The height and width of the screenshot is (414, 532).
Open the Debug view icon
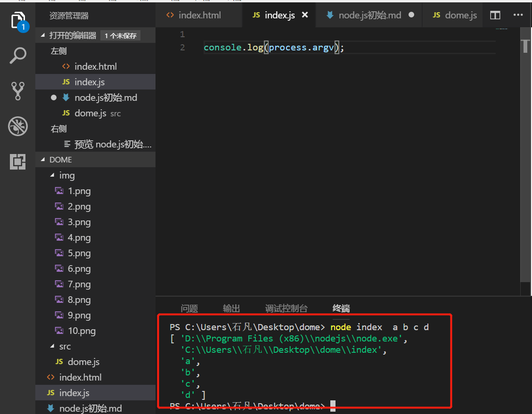(x=18, y=126)
